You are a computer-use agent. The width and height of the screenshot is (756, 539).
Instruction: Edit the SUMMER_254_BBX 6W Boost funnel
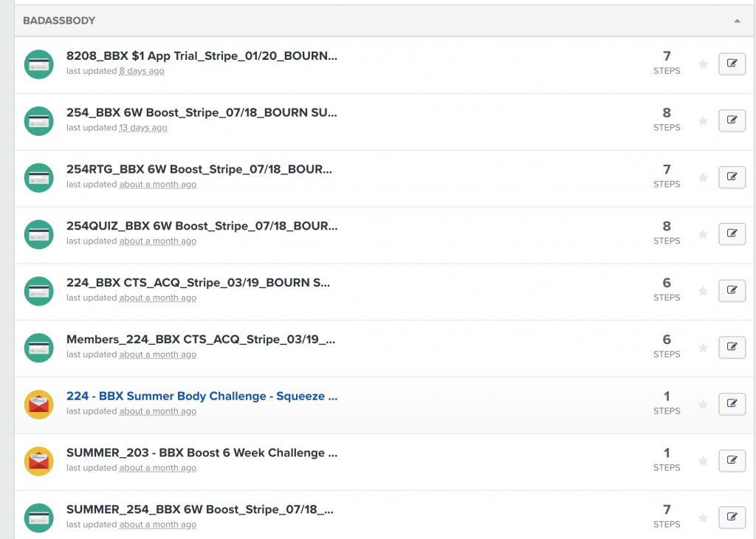pyautogui.click(x=732, y=518)
